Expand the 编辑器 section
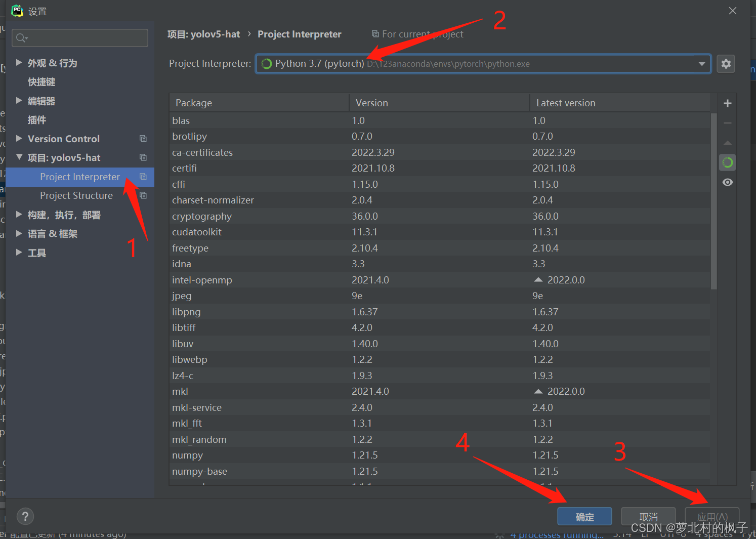 coord(19,101)
